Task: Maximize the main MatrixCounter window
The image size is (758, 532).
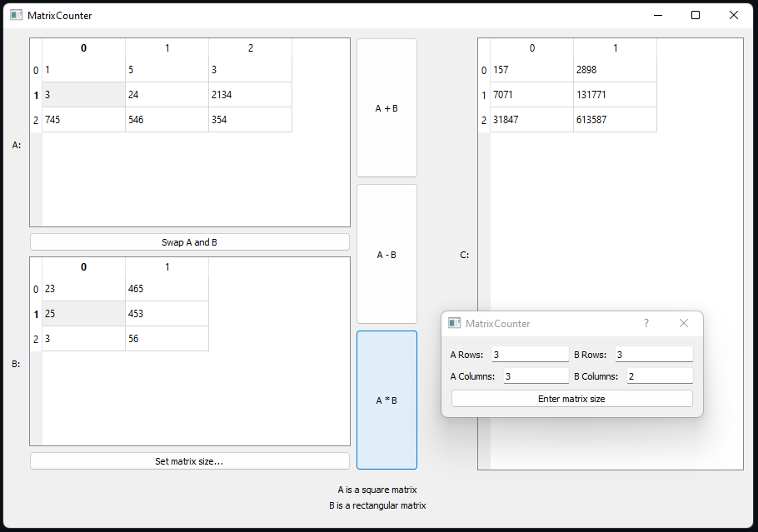Action: pos(696,15)
